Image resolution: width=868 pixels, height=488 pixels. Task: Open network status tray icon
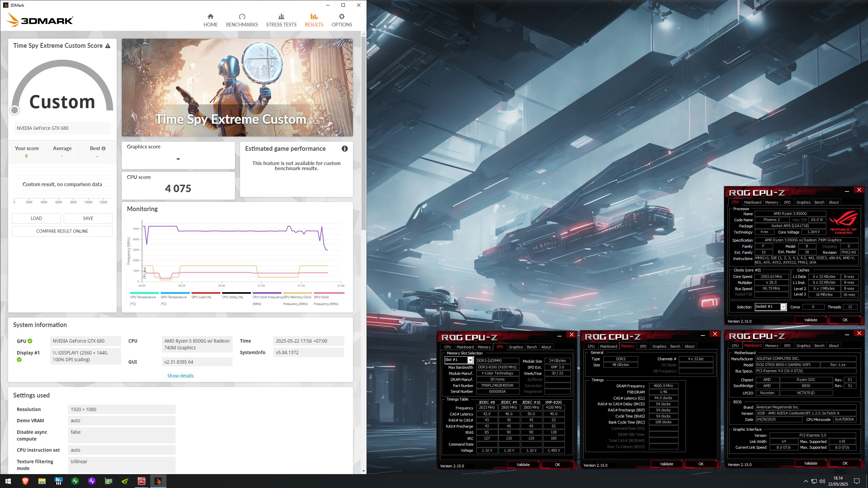pyautogui.click(x=814, y=481)
